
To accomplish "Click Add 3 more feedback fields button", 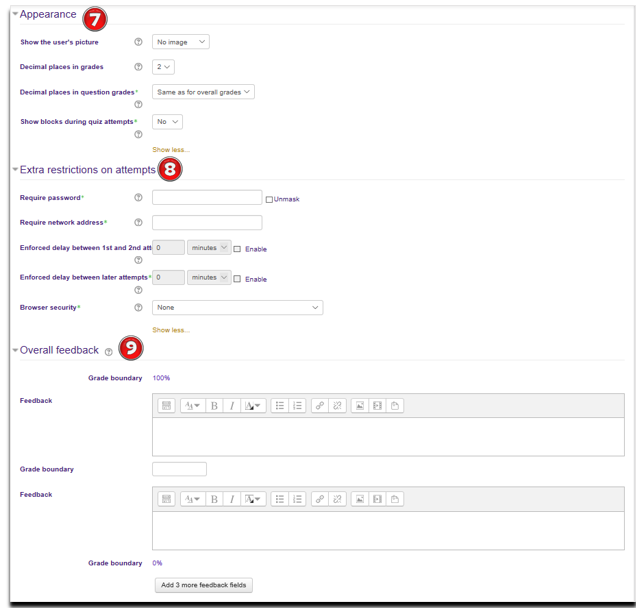I will [x=204, y=585].
